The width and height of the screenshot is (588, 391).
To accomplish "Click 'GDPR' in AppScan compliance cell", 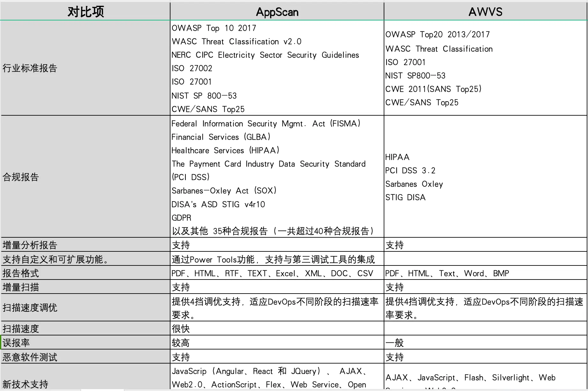I will (x=182, y=218).
